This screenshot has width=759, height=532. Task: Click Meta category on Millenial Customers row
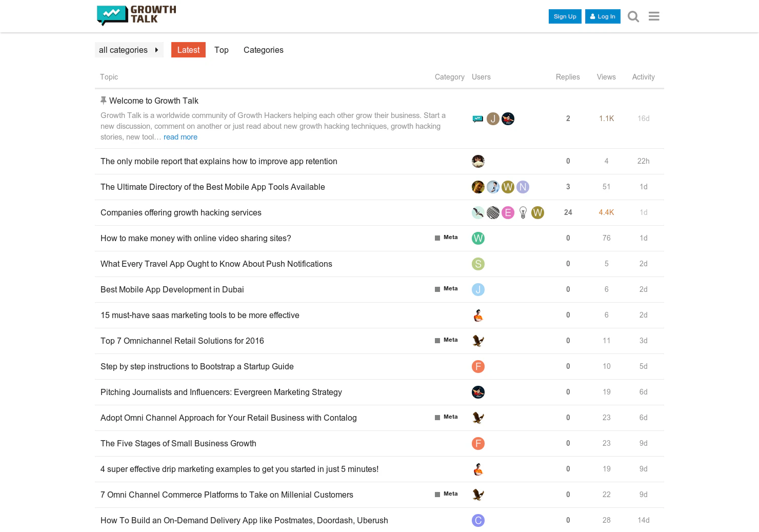click(x=446, y=494)
